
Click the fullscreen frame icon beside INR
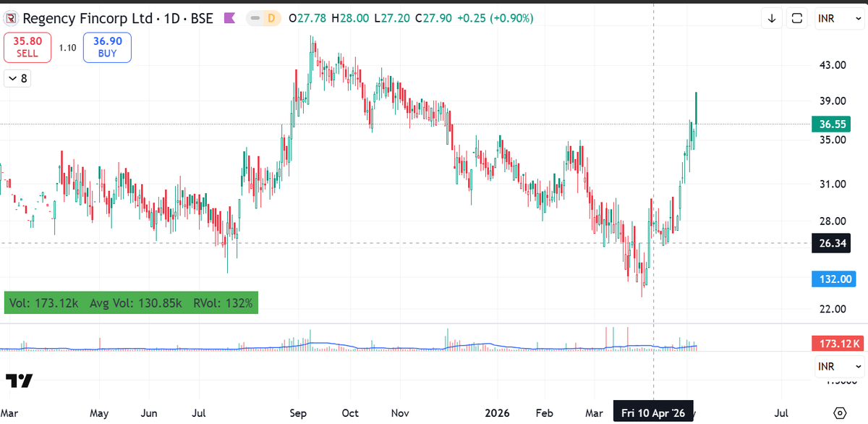tap(797, 18)
